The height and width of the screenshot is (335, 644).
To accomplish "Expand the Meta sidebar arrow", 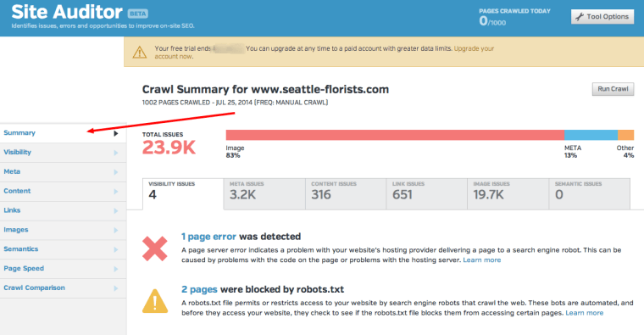I will coord(116,172).
